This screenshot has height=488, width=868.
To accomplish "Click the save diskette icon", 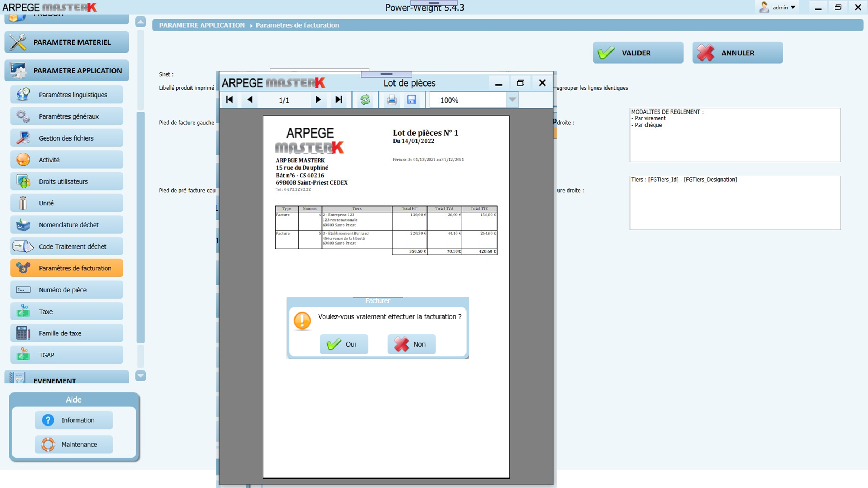I will (412, 100).
